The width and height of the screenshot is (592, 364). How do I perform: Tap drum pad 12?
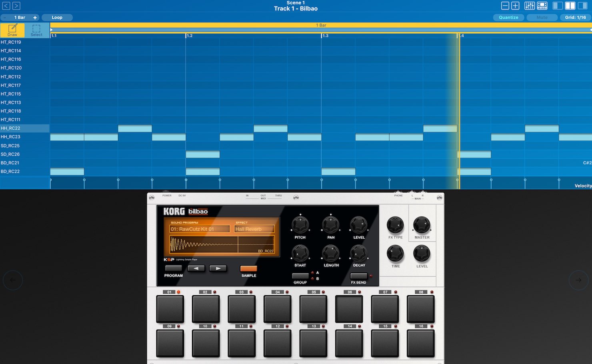click(x=278, y=343)
